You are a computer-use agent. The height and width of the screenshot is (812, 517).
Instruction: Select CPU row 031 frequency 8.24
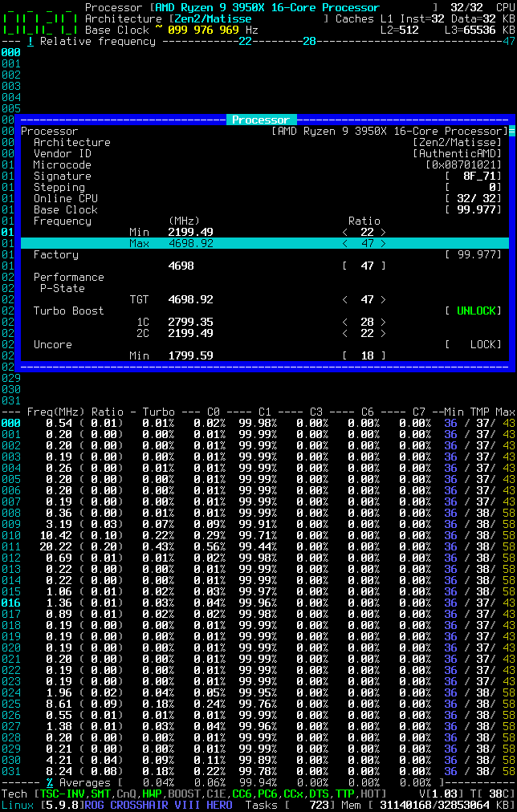[59, 772]
